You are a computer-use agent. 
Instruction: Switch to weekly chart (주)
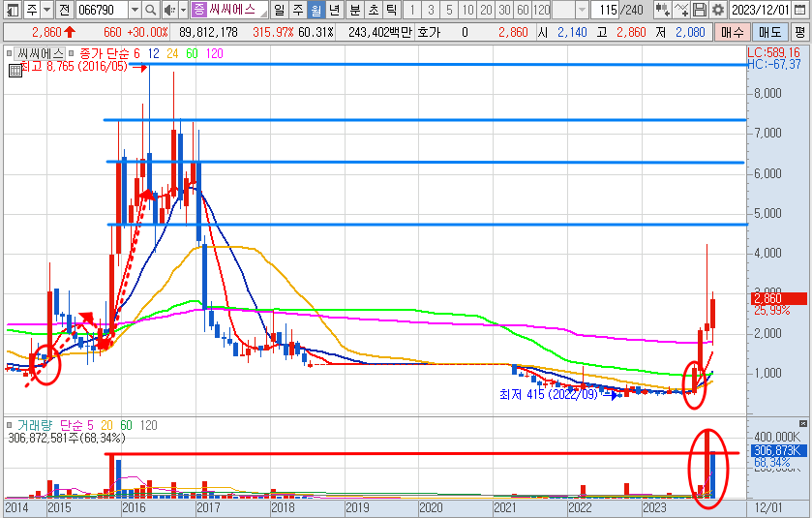point(298,10)
